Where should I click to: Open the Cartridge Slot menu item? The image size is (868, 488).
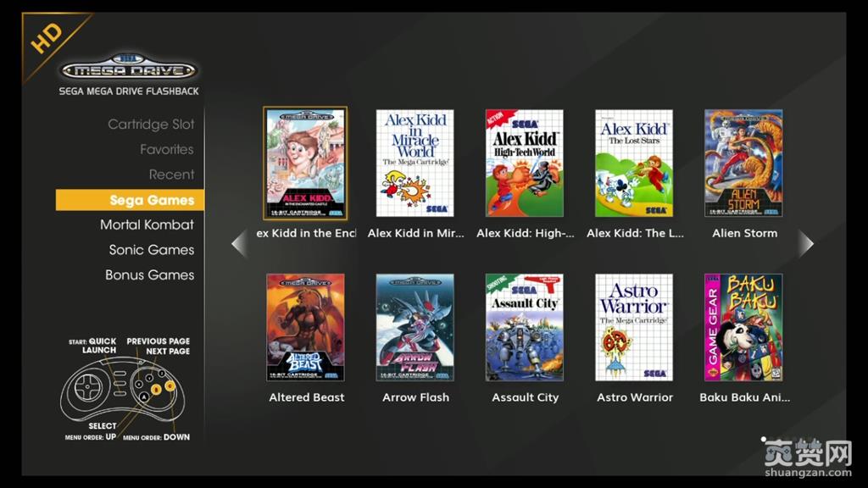(x=151, y=125)
